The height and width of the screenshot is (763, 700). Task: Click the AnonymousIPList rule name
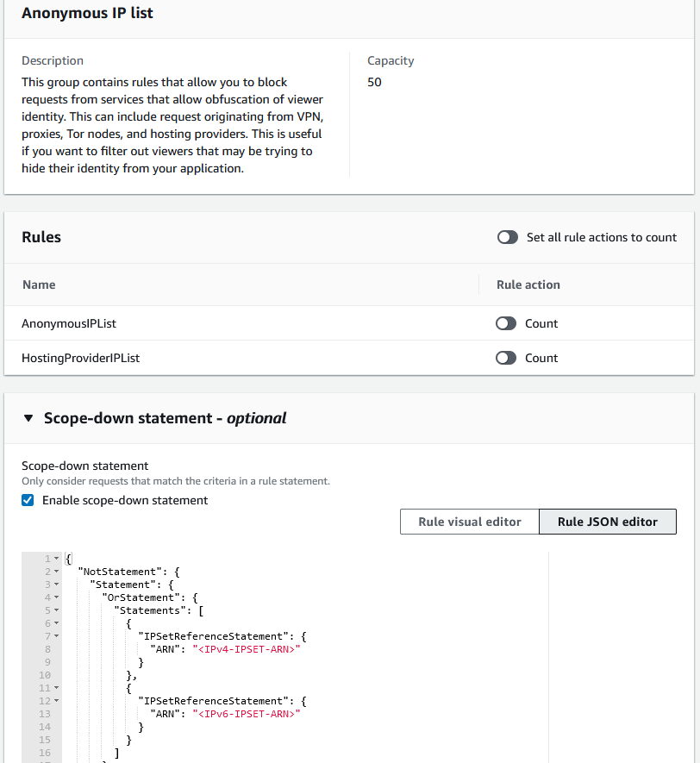(69, 323)
